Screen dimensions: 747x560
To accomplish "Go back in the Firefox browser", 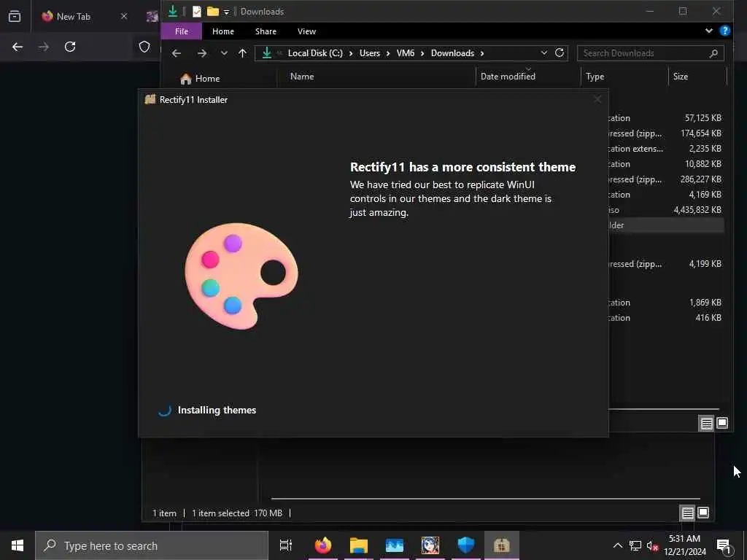I will (x=18, y=47).
